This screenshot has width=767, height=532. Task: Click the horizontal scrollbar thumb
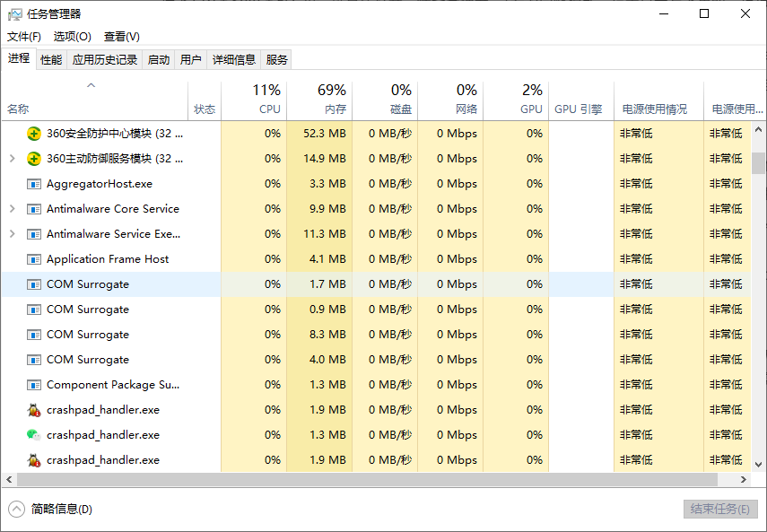(367, 480)
